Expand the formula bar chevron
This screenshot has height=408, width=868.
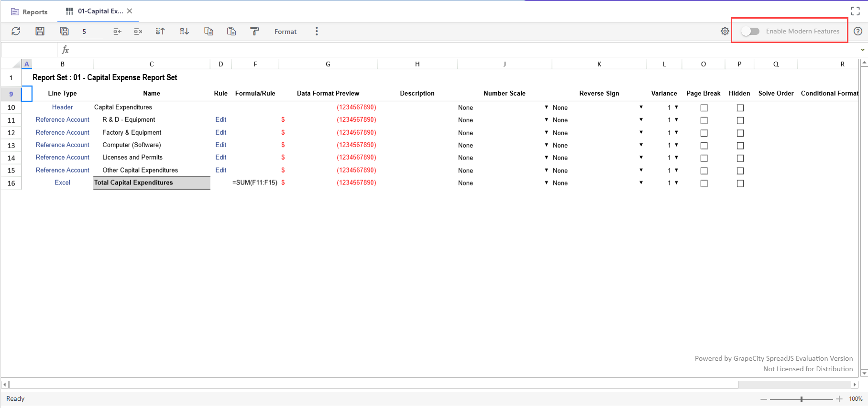tap(862, 50)
